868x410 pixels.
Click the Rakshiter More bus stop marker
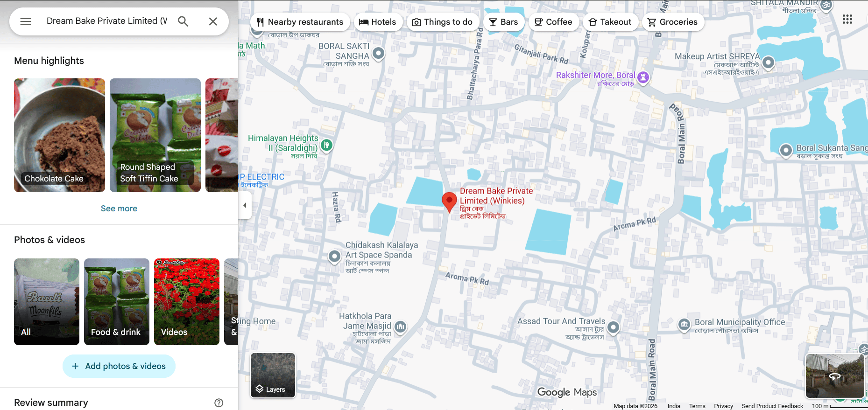(x=643, y=77)
